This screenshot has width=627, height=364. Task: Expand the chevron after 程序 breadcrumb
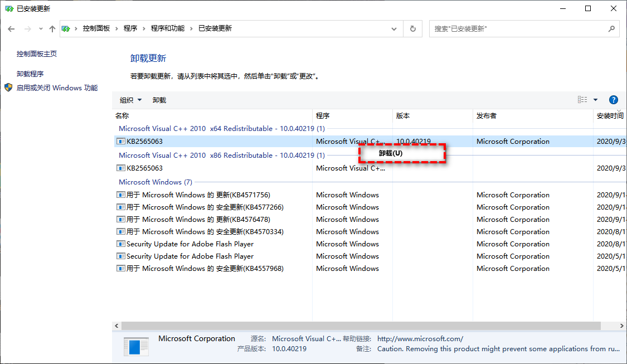click(144, 29)
